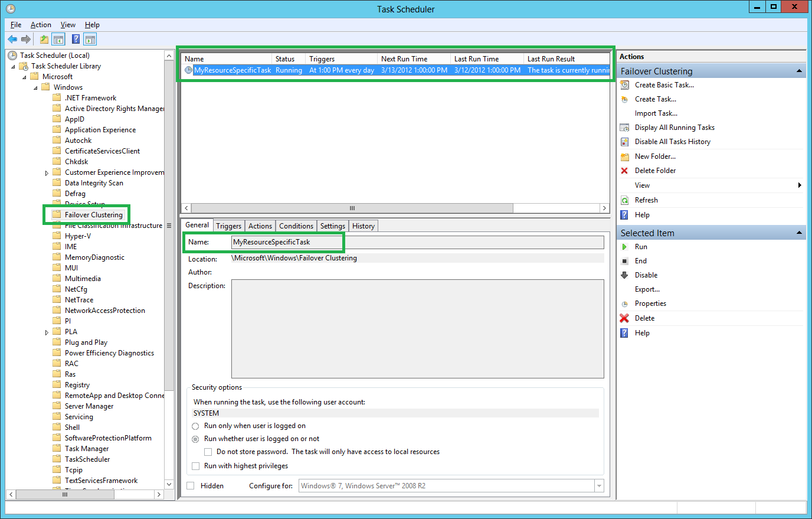This screenshot has height=519, width=812.
Task: Click the Disable All Tasks History icon
Action: point(625,141)
